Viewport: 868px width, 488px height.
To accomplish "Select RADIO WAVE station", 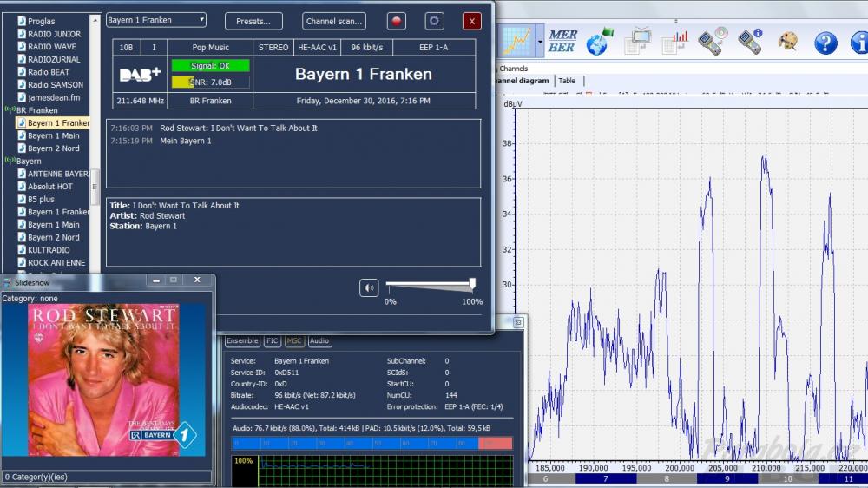I will (52, 47).
